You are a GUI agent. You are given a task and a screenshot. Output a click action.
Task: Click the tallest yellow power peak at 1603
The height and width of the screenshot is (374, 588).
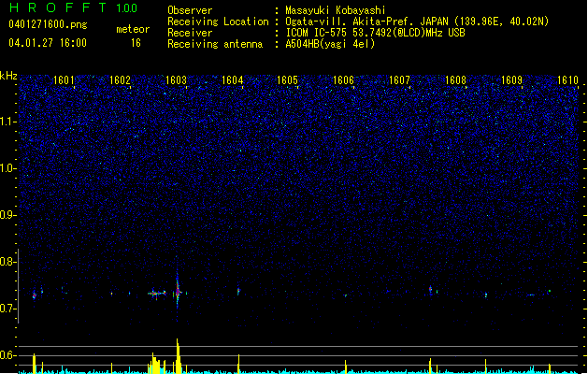point(179,355)
